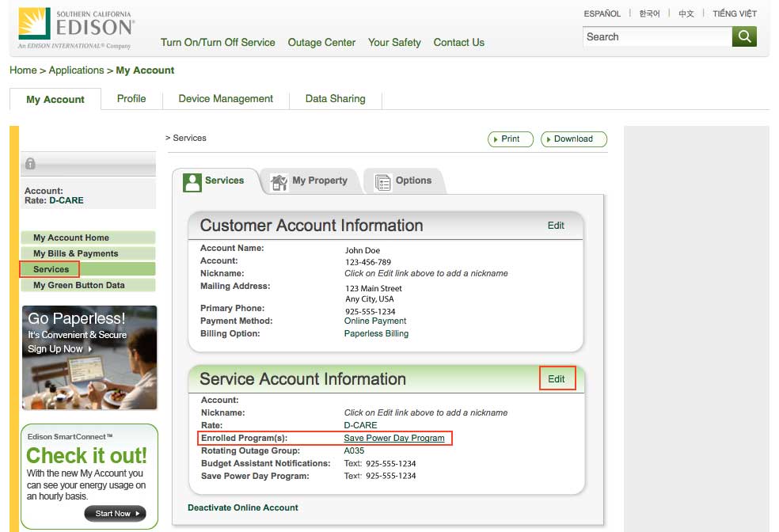Select My Bills & Payments in sidebar

tap(76, 253)
